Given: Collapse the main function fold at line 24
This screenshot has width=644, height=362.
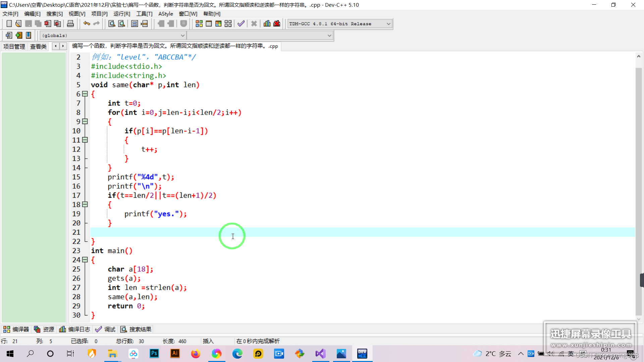Looking at the screenshot, I should point(85,260).
